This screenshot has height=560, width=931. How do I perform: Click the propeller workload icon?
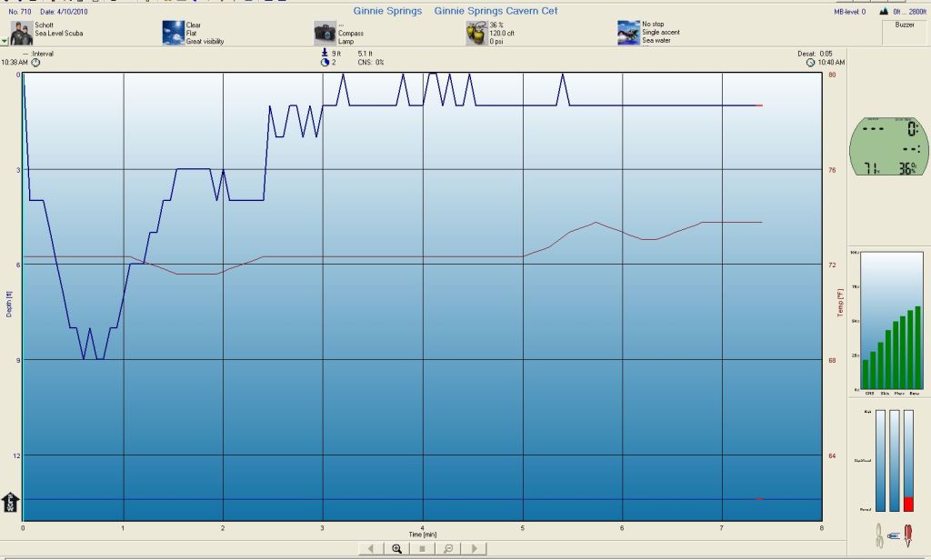click(879, 535)
